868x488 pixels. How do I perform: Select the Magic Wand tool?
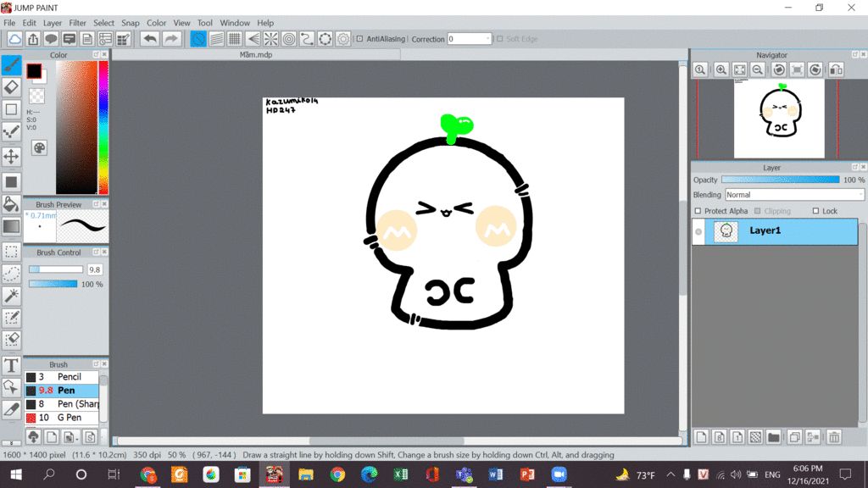point(11,296)
